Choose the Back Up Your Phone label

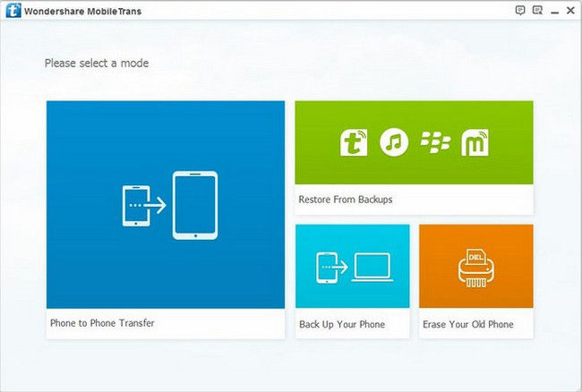342,325
